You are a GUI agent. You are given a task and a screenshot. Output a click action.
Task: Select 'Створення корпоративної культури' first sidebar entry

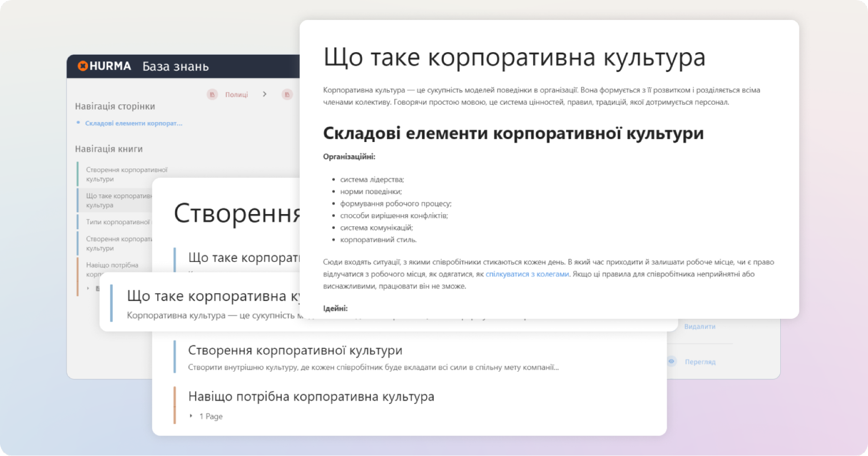coord(126,174)
